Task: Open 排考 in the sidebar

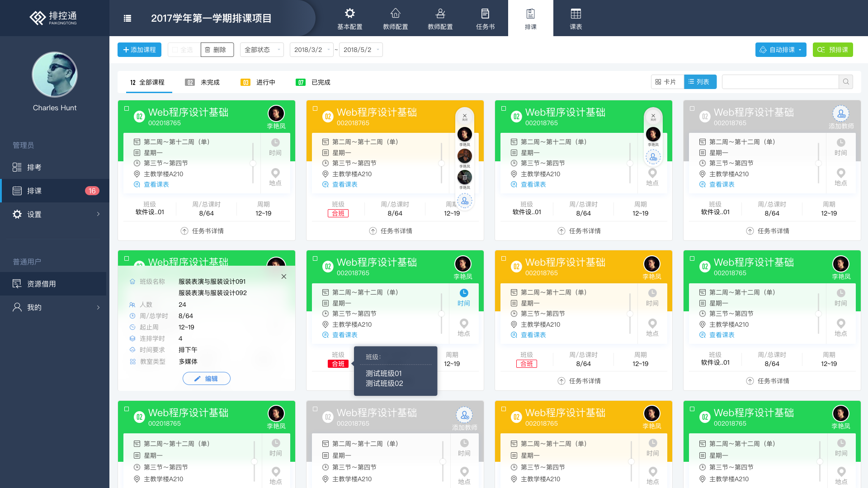Action: tap(55, 167)
